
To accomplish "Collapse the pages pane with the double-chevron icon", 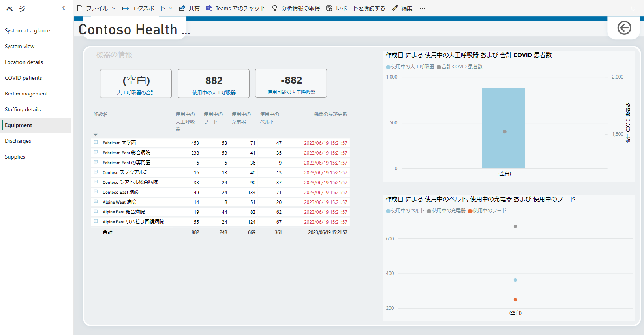I will pyautogui.click(x=63, y=8).
